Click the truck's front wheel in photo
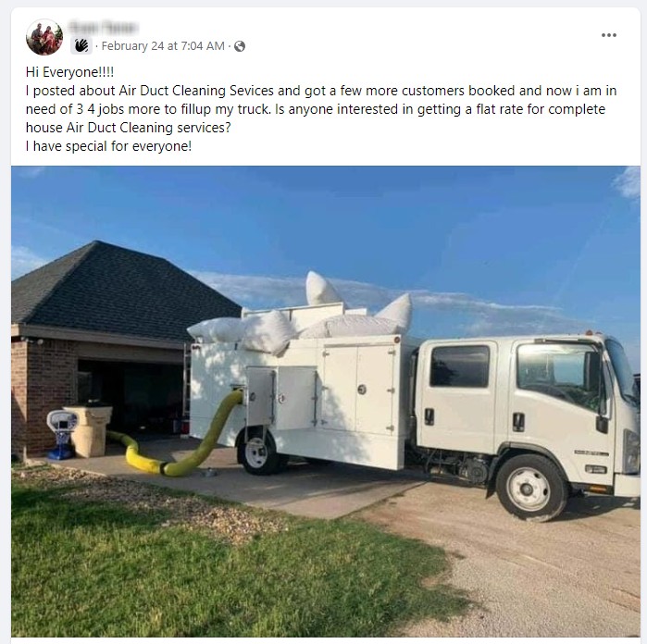This screenshot has height=644, width=647. point(529,489)
